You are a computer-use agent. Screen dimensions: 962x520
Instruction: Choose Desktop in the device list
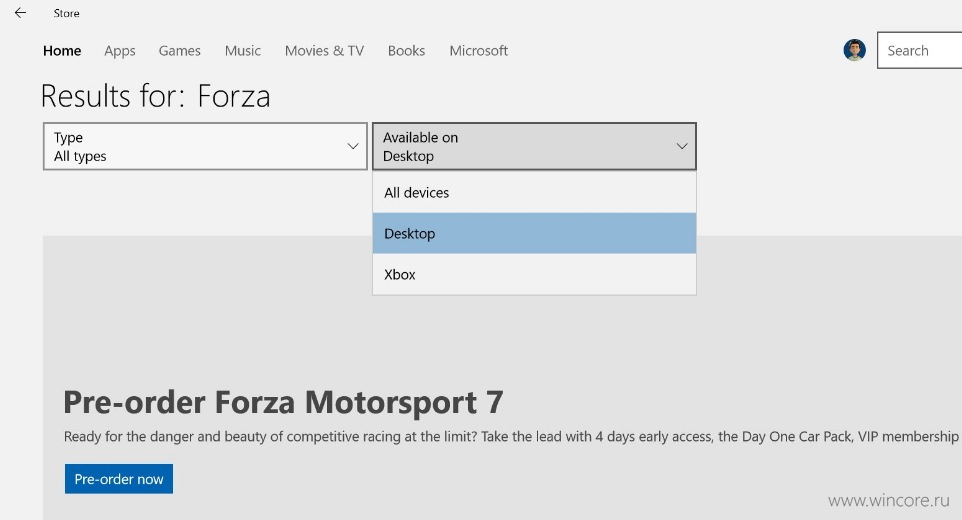(534, 234)
